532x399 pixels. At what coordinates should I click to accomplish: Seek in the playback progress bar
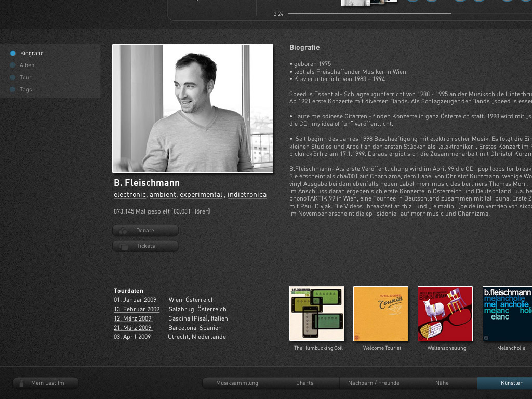(x=410, y=14)
